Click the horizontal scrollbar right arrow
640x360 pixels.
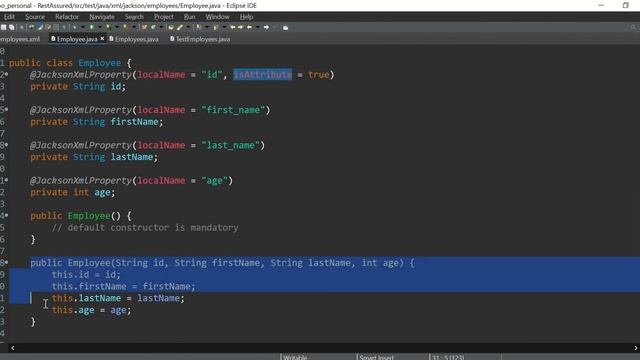636,348
